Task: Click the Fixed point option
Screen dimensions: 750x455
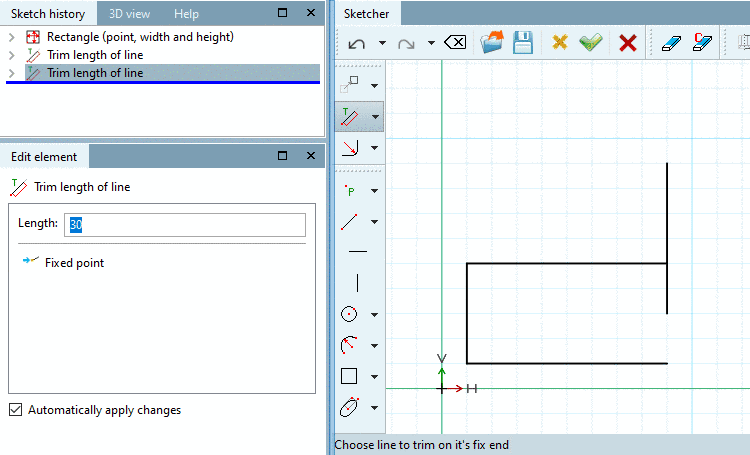Action: tap(74, 263)
